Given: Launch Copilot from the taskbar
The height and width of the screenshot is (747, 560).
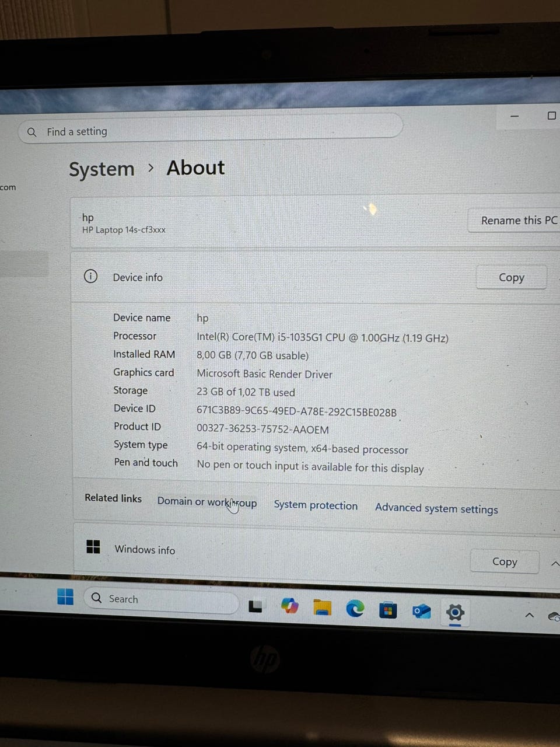Looking at the screenshot, I should pyautogui.click(x=289, y=606).
